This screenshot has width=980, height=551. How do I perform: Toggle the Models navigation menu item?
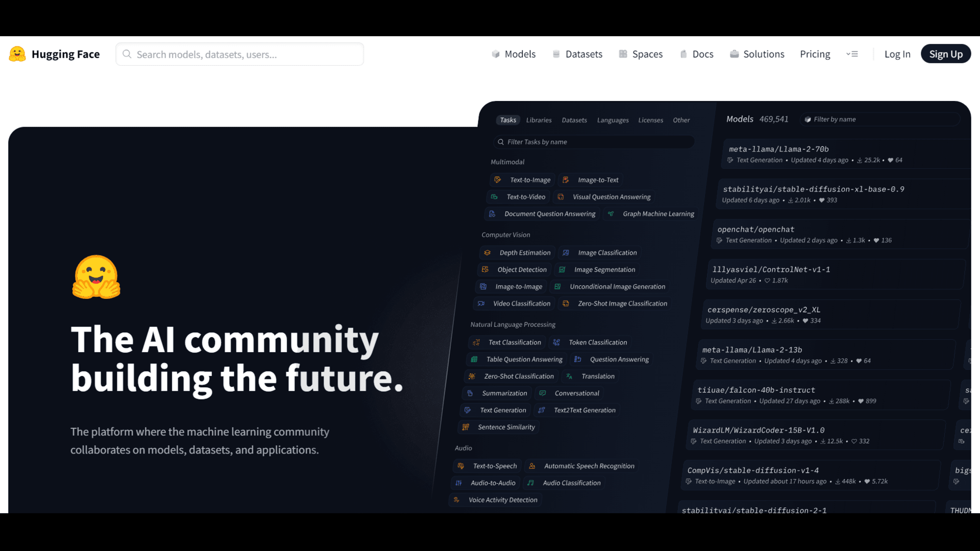(520, 54)
